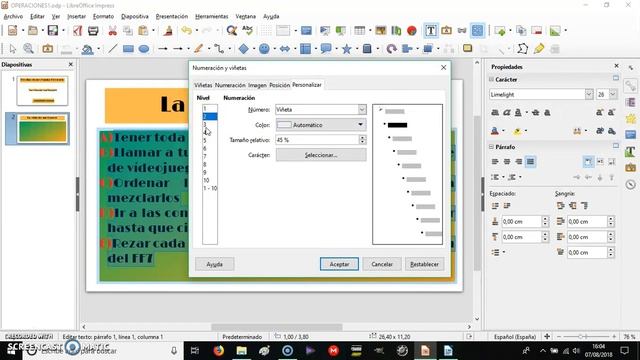Switch to the Viñetas tab

(203, 85)
